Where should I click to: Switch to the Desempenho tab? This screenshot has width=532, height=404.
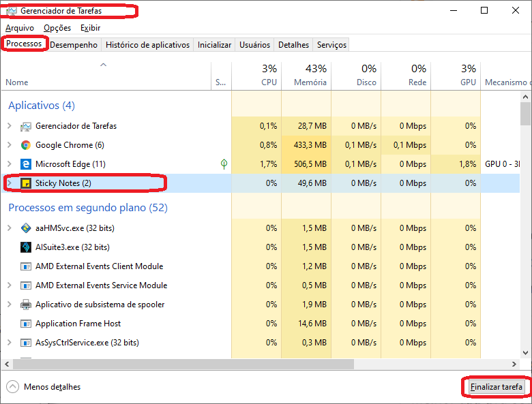tap(74, 45)
